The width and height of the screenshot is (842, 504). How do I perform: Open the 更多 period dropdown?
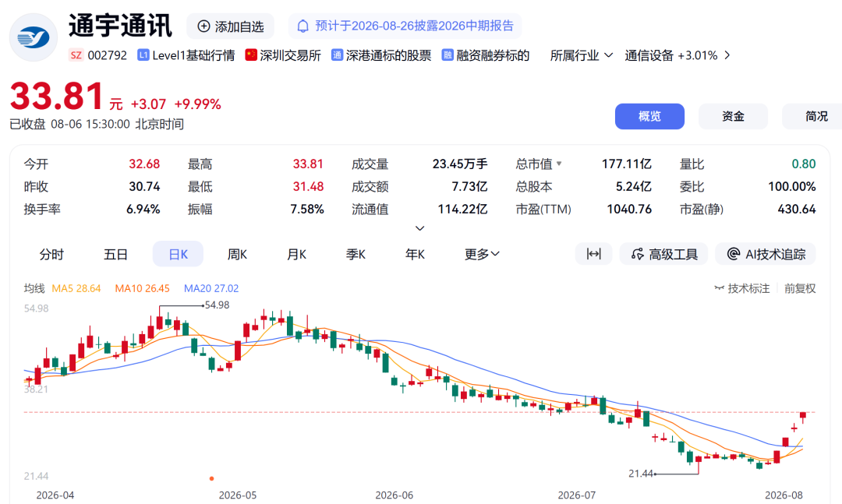click(x=482, y=254)
